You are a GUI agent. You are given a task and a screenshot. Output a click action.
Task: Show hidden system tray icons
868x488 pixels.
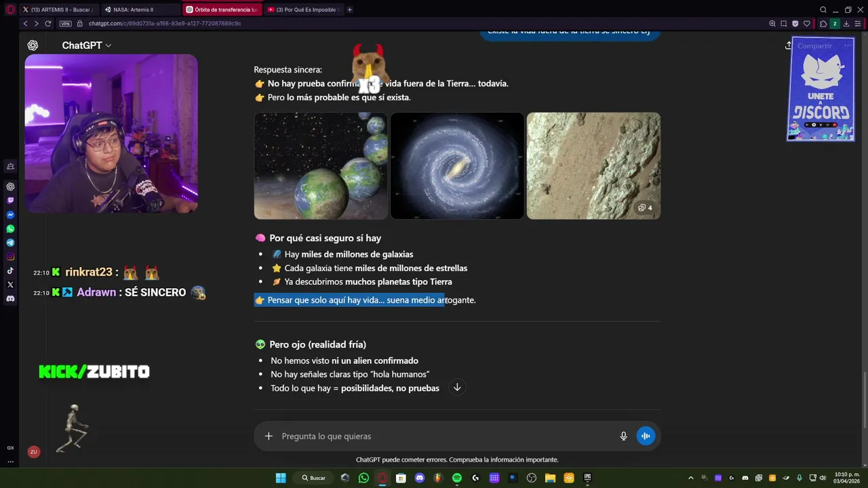tap(690, 478)
